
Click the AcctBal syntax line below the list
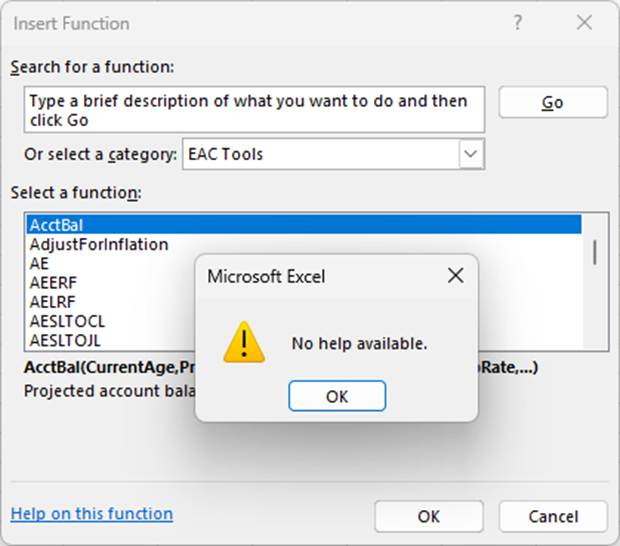(x=110, y=367)
